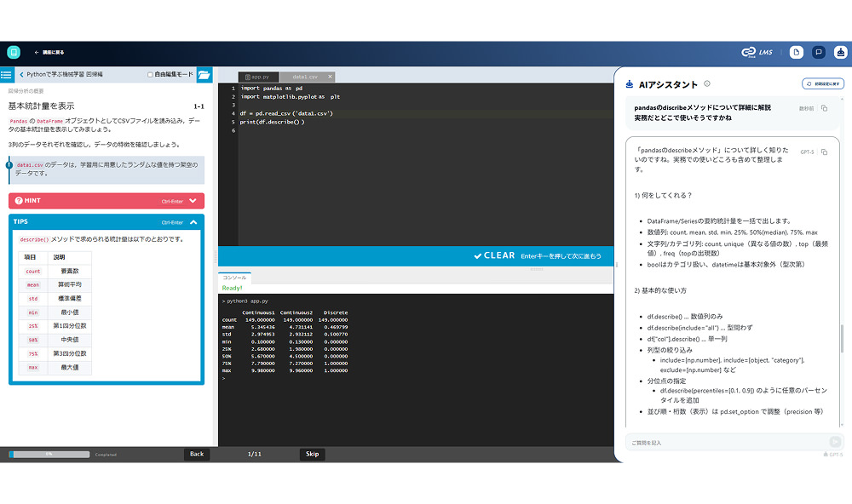
Task: Select the コンソール tab
Action: point(234,278)
